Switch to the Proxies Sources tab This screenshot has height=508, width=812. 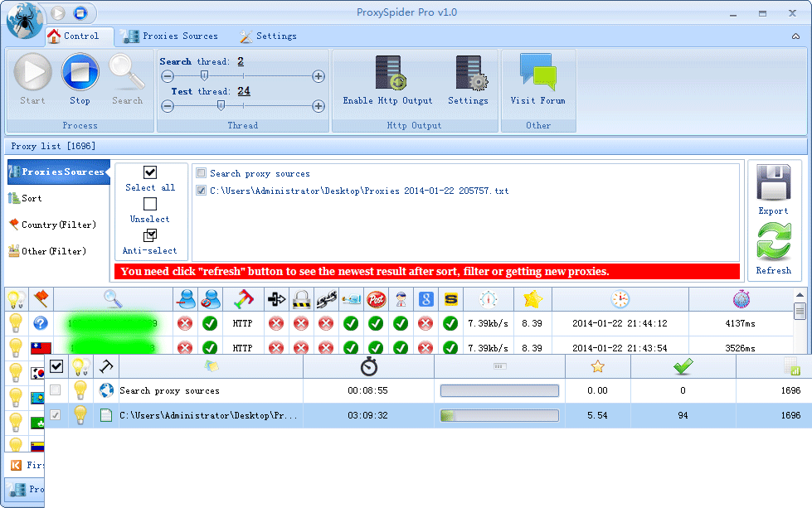(169, 36)
